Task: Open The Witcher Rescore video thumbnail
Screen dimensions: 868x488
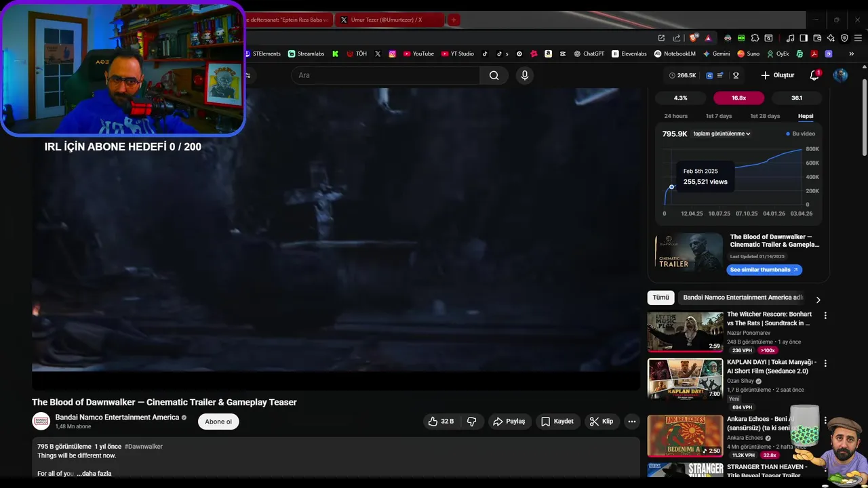Action: click(x=685, y=331)
